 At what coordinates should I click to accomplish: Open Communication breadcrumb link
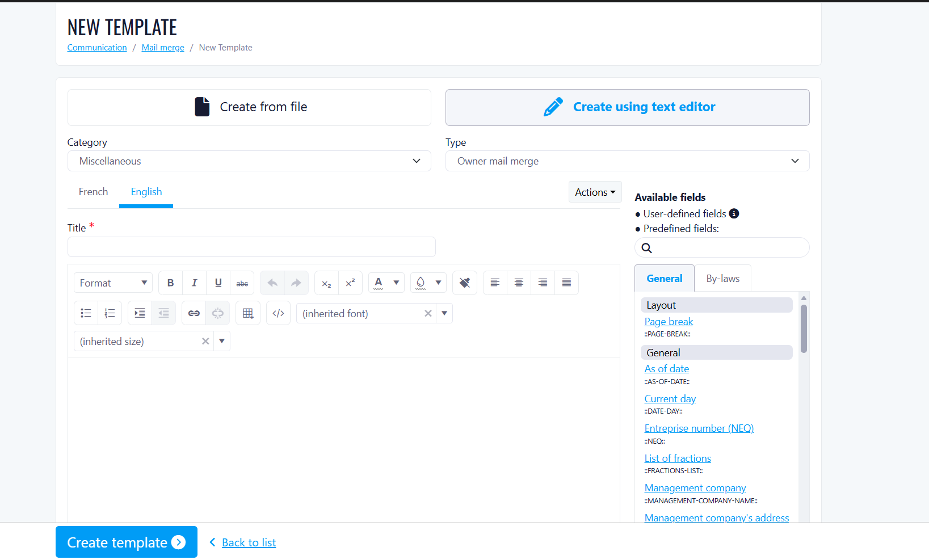(97, 48)
